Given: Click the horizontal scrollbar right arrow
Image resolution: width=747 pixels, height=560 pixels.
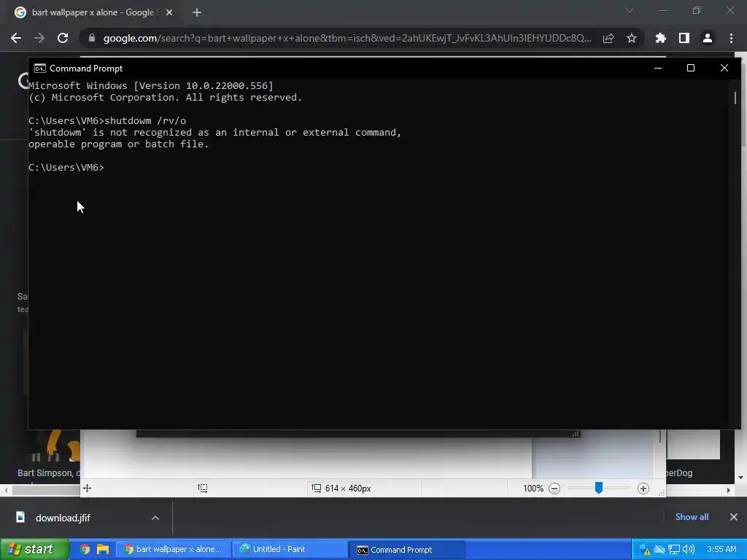Looking at the screenshot, I should [729, 490].
